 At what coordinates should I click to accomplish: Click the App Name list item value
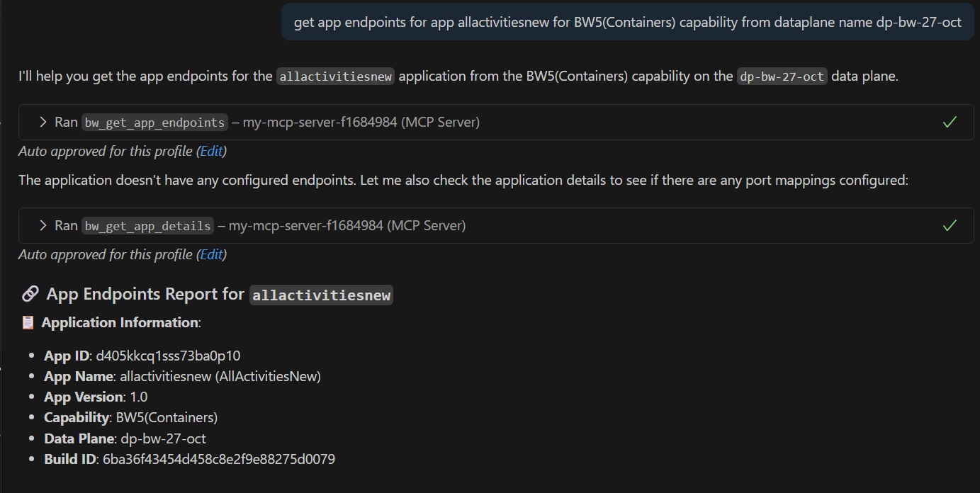pos(220,376)
